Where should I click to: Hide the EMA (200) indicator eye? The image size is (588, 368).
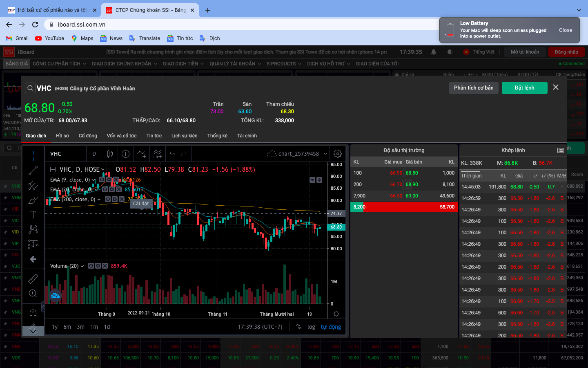coord(108,199)
